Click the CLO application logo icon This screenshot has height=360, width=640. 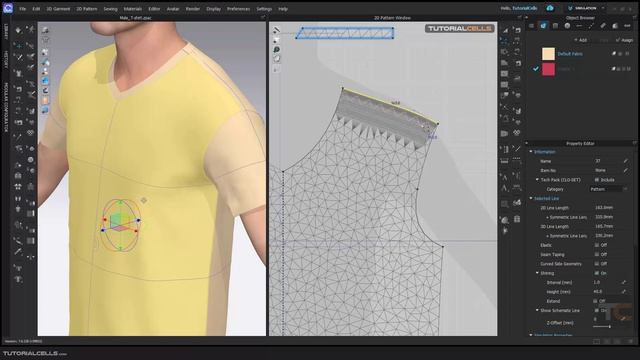click(7, 8)
